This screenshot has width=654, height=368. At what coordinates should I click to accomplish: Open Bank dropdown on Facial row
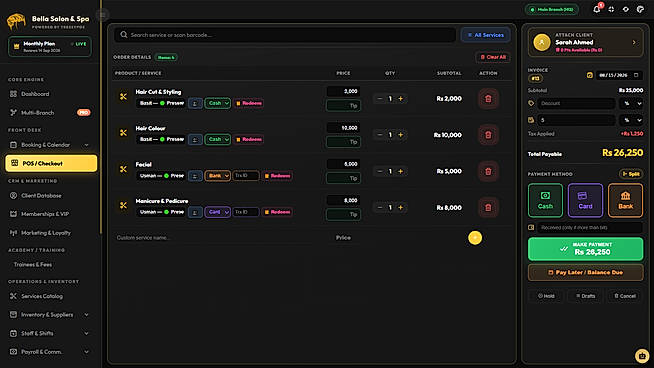click(x=218, y=176)
